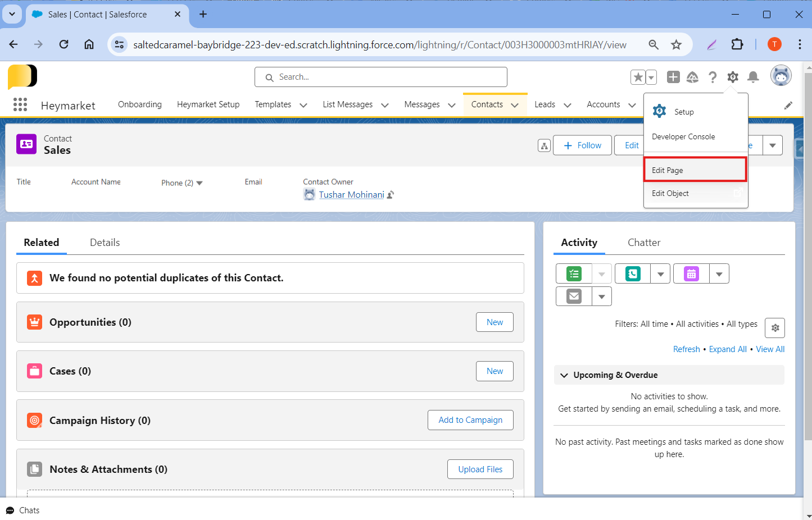
Task: Switch to the Details tab
Action: 105,243
